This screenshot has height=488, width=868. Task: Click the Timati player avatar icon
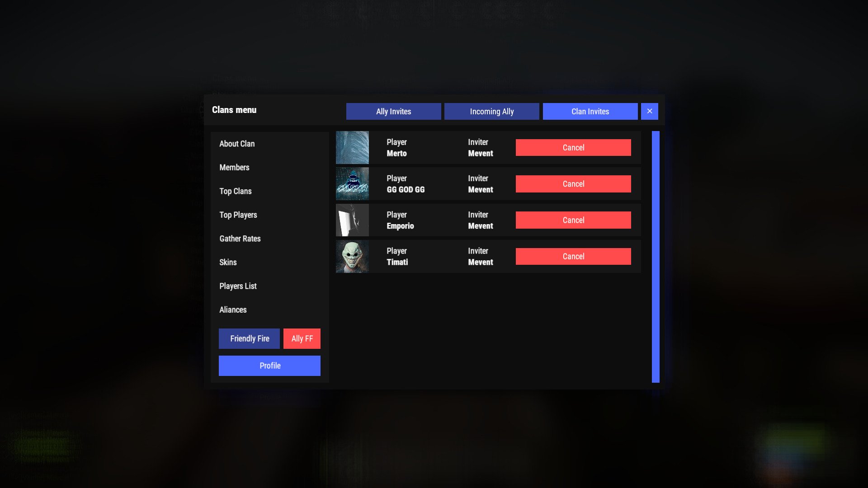pos(352,256)
